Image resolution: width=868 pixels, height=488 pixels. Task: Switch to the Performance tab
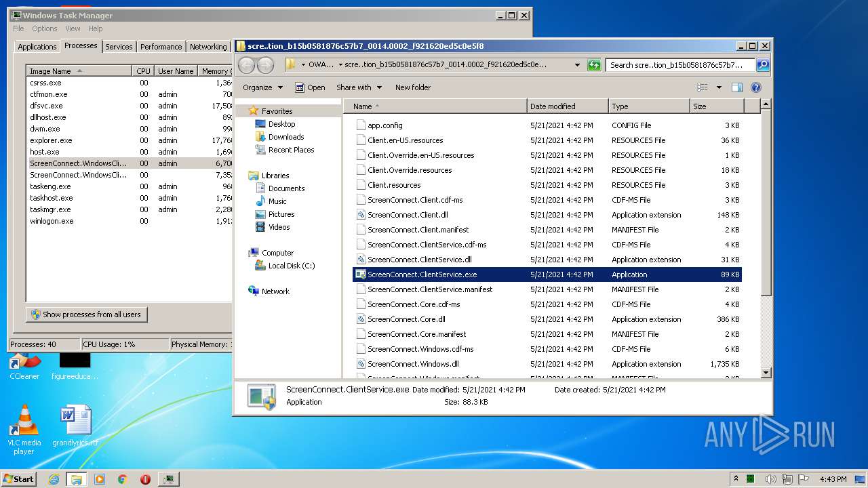pyautogui.click(x=161, y=47)
